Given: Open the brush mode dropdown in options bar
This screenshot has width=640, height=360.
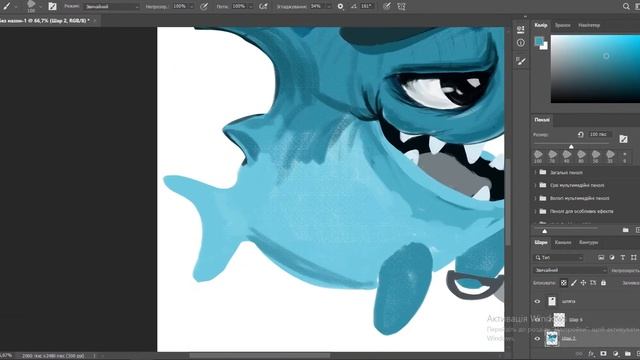Looking at the screenshot, I should [x=111, y=7].
